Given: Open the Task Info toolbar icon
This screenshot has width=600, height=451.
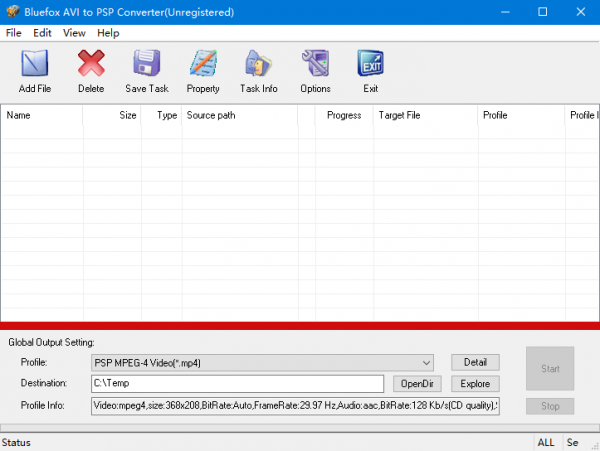Looking at the screenshot, I should [259, 63].
